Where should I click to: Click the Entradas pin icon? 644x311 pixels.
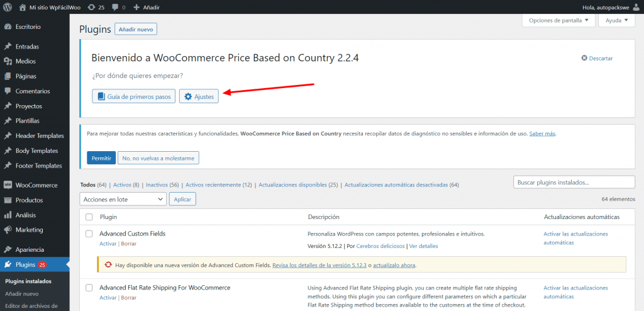point(8,47)
